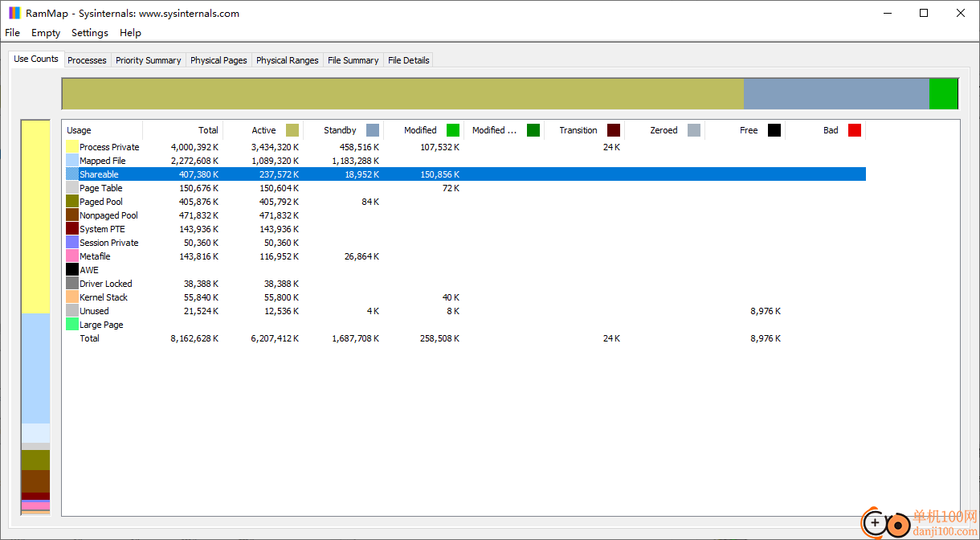Click the Mapped File standby value 1,183,288 K

point(355,161)
